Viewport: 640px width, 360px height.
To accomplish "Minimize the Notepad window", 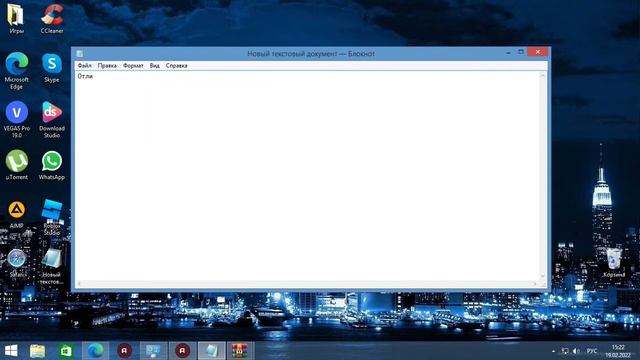I will coord(508,52).
